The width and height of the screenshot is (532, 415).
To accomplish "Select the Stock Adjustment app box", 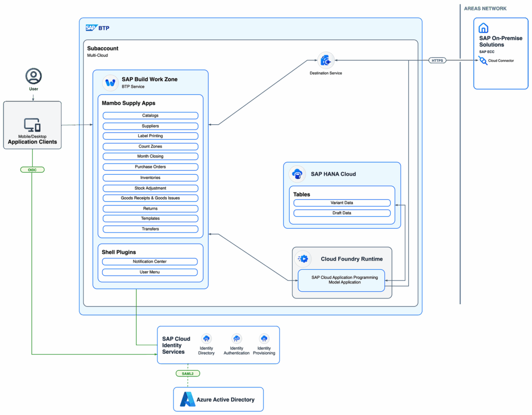I will click(x=150, y=188).
